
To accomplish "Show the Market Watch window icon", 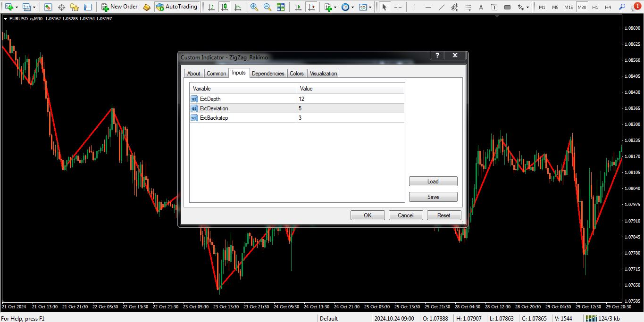I will pos(48,7).
